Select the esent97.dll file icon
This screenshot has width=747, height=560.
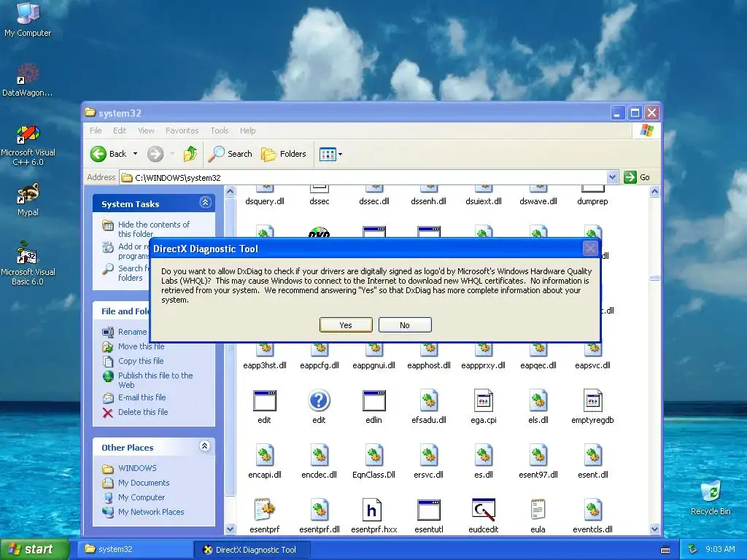(538, 456)
